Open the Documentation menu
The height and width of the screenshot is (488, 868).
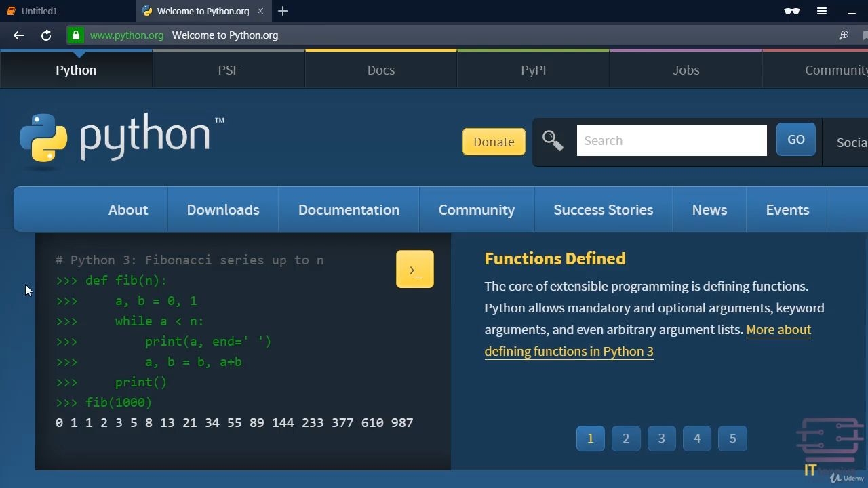click(x=349, y=210)
